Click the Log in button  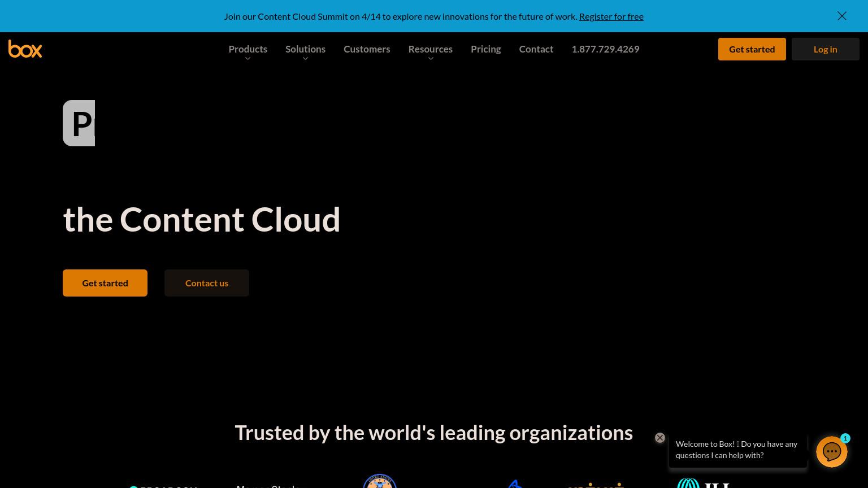tap(826, 49)
